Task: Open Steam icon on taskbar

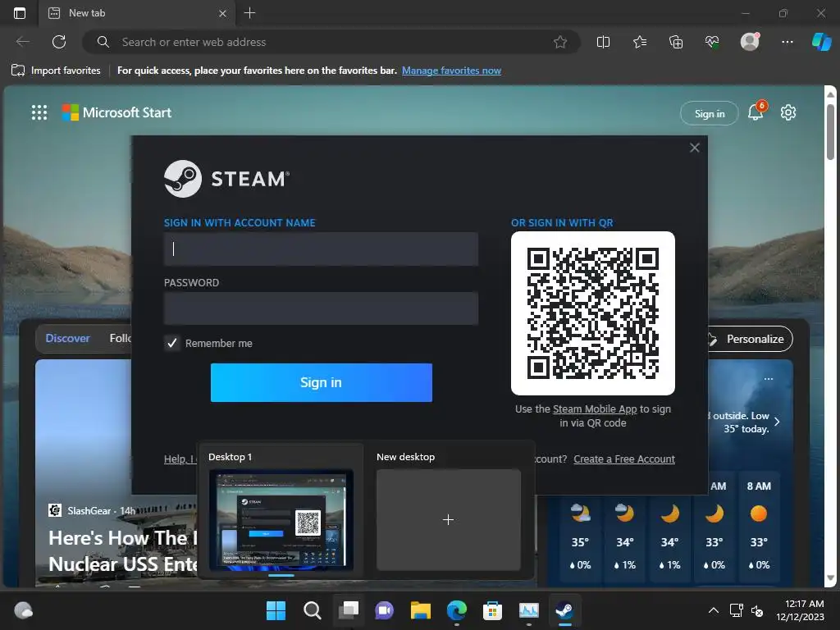Action: pos(564,610)
